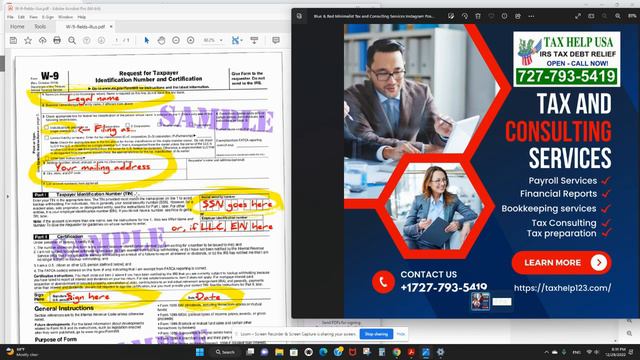Click the filmstrip thumbnail in the Photos window
Screen dimensions: 640x360
(x=480, y=302)
